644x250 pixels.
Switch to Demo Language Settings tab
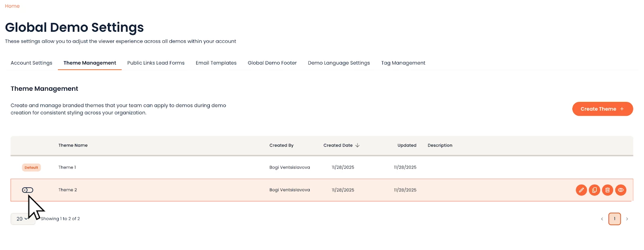339,63
